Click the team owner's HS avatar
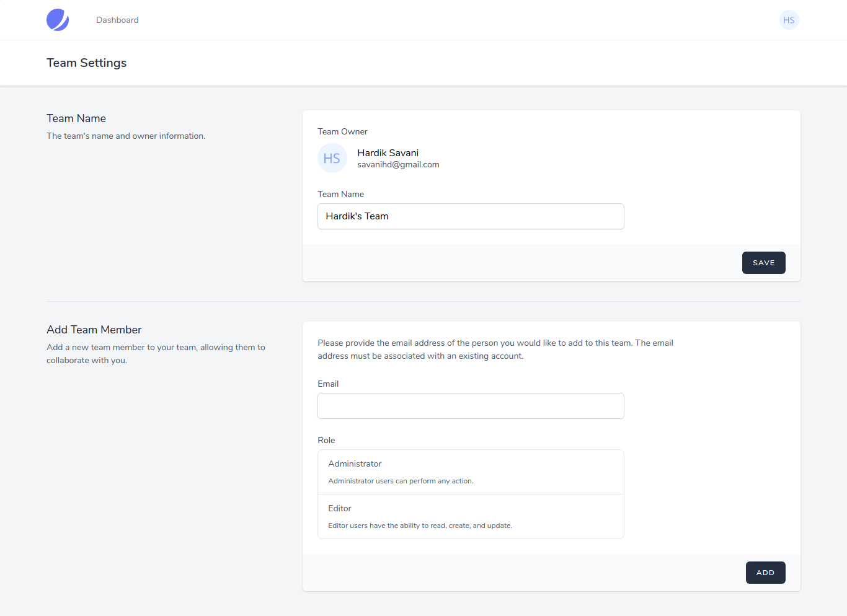 click(x=332, y=158)
